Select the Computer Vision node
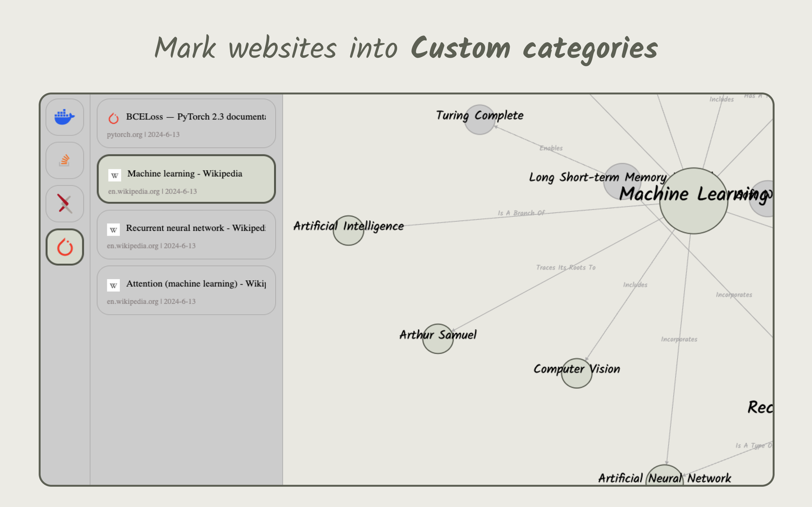The width and height of the screenshot is (812, 507). tap(576, 374)
